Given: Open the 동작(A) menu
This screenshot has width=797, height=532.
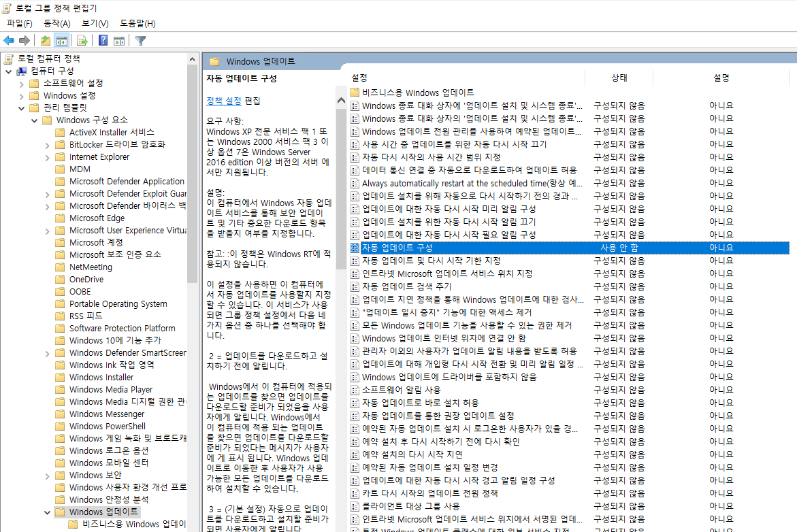Looking at the screenshot, I should (57, 23).
